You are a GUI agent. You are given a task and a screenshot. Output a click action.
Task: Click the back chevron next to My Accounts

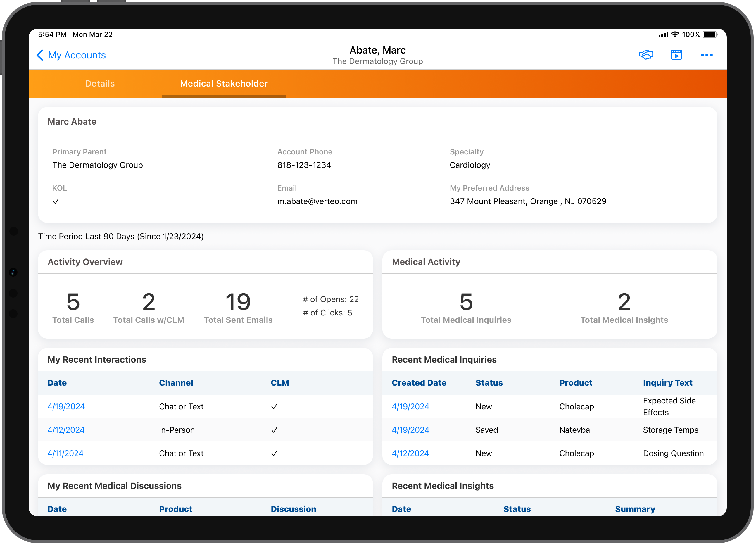pos(40,55)
